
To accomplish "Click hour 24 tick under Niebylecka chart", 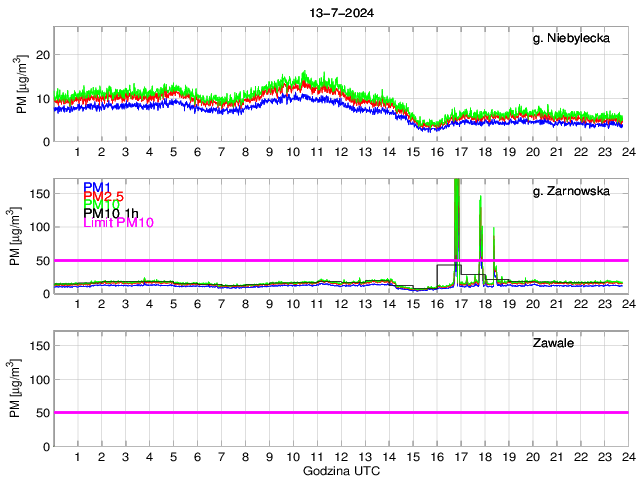I will (x=627, y=153).
